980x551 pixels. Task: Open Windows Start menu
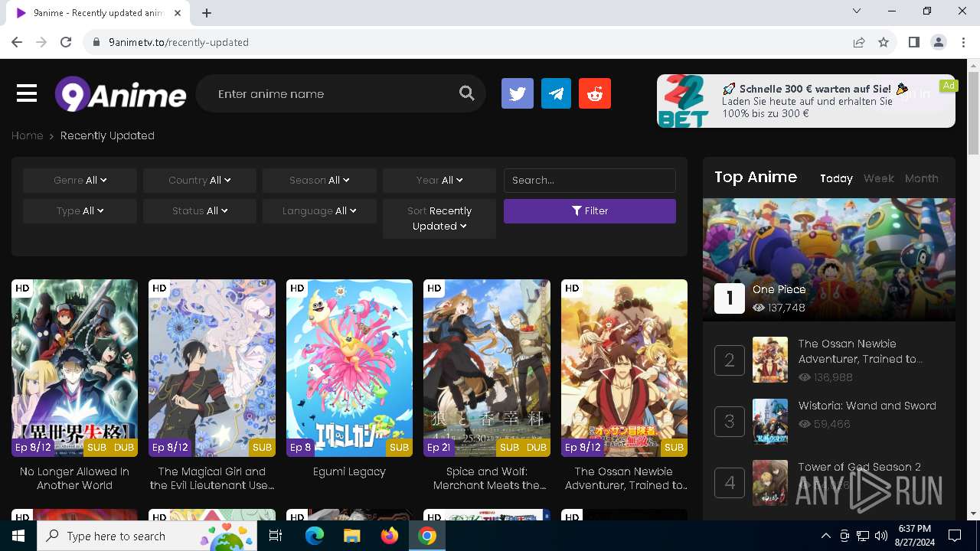click(18, 536)
